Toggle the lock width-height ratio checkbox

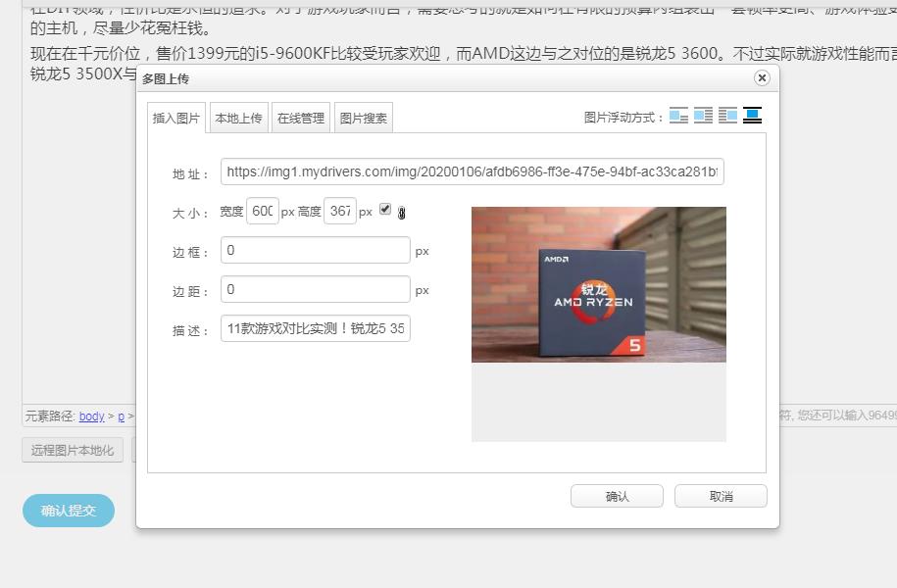385,210
